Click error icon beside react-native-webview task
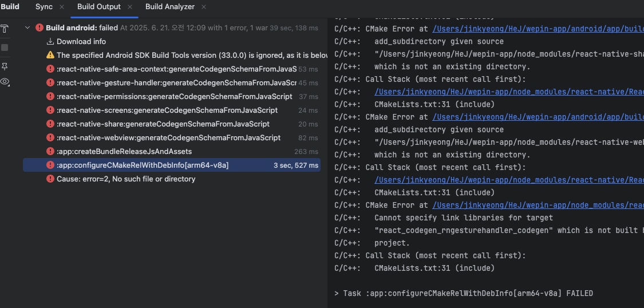The height and width of the screenshot is (308, 644). coord(50,137)
